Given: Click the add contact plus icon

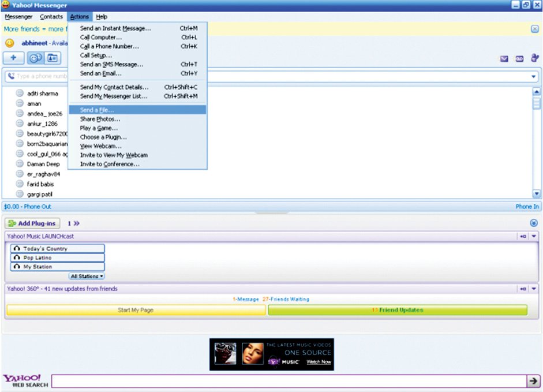Looking at the screenshot, I should pyautogui.click(x=13, y=58).
